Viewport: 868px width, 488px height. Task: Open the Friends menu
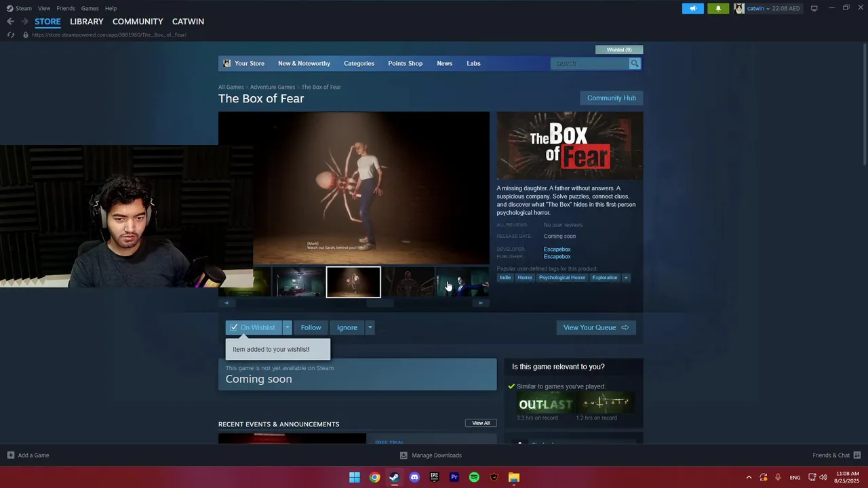click(66, 8)
